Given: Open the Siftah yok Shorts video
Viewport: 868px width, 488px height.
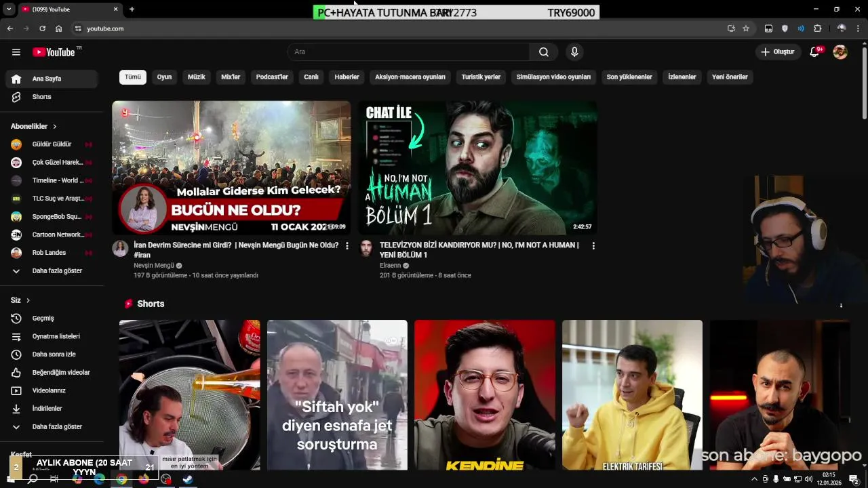Looking at the screenshot, I should [x=337, y=395].
